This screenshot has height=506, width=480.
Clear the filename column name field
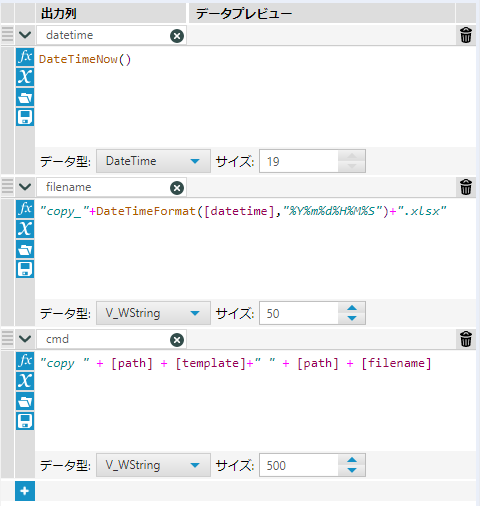coord(177,188)
